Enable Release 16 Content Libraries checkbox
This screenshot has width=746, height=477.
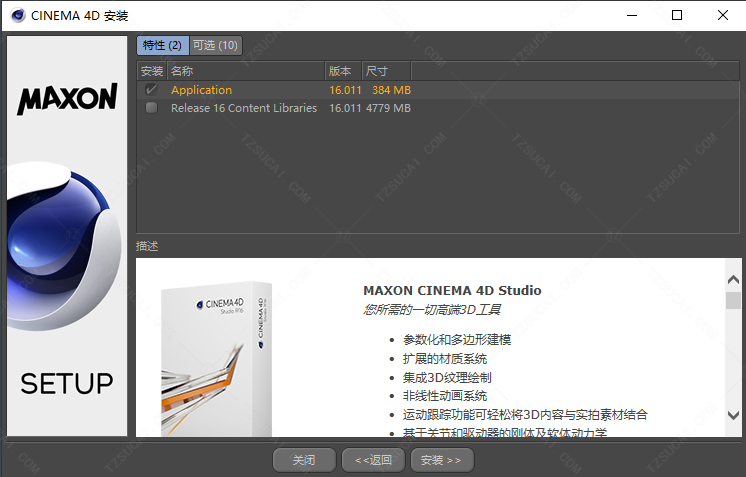[x=151, y=108]
